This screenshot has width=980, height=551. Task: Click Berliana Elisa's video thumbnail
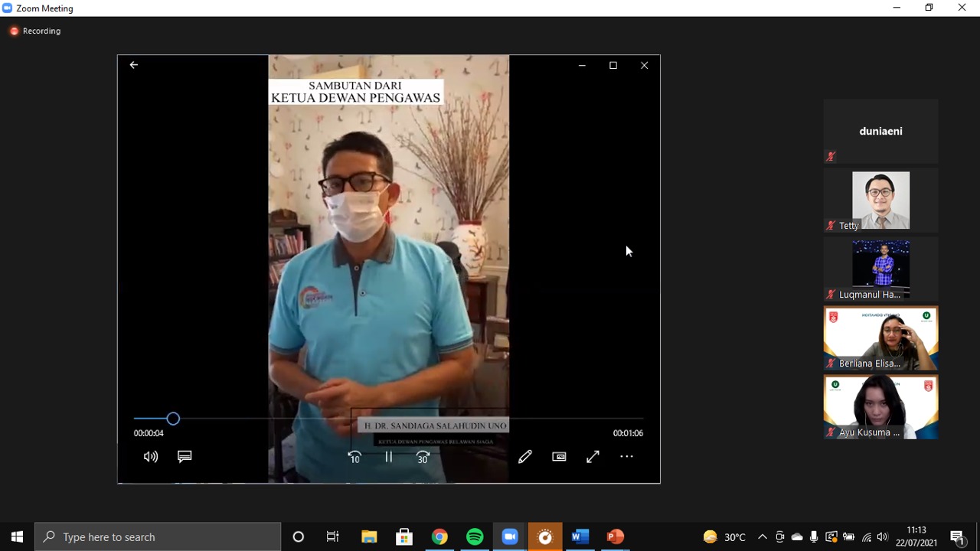(x=880, y=338)
